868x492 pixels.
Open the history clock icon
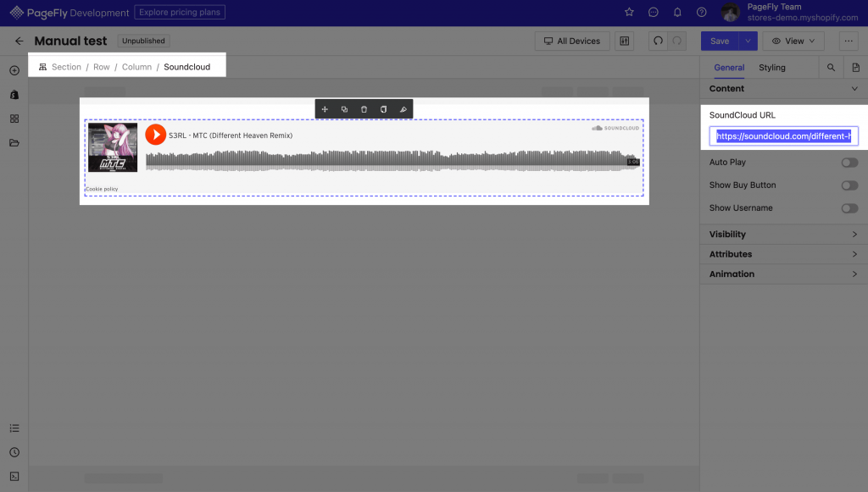click(x=14, y=452)
